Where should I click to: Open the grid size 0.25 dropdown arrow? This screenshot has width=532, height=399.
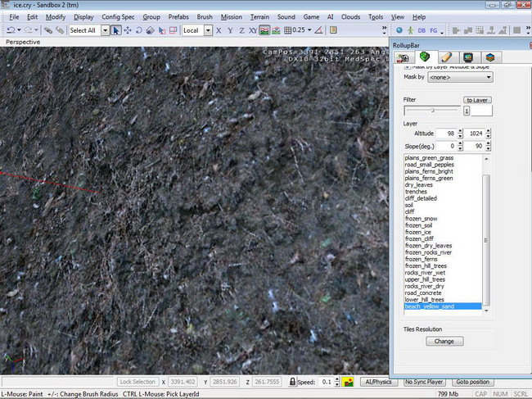pyautogui.click(x=309, y=29)
